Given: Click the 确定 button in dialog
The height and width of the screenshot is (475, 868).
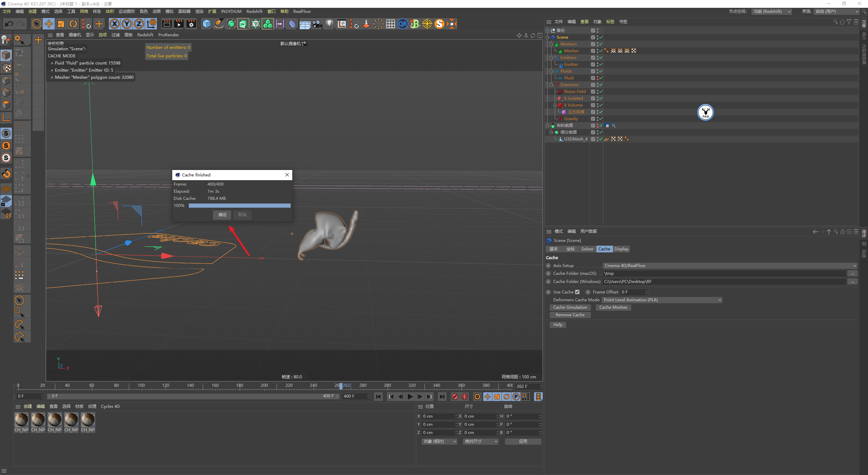Looking at the screenshot, I should pos(222,215).
